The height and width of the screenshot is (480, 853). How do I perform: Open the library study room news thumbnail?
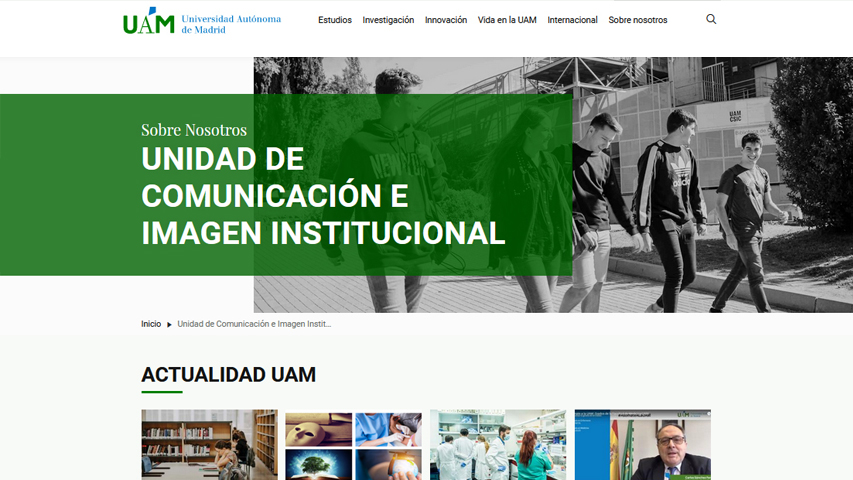[x=209, y=445]
